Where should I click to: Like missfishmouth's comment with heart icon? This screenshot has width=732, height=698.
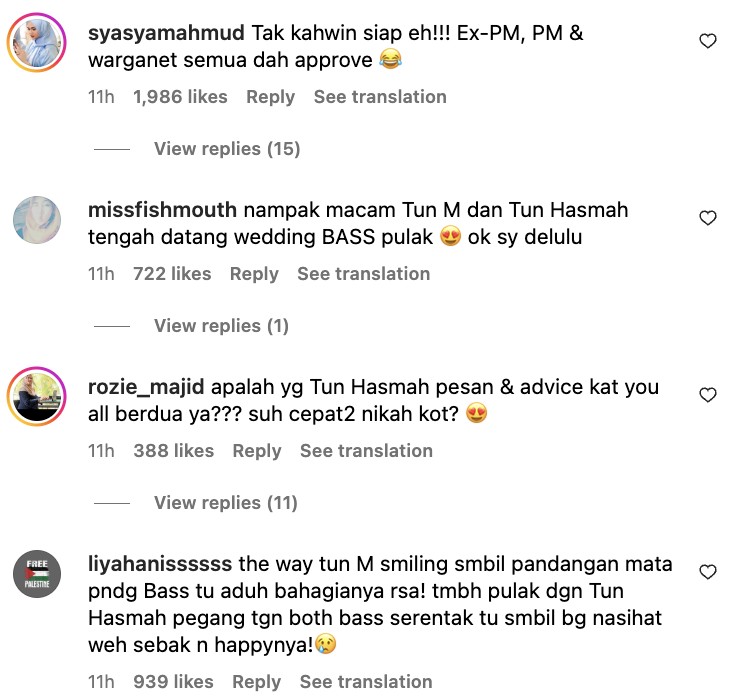tap(708, 218)
